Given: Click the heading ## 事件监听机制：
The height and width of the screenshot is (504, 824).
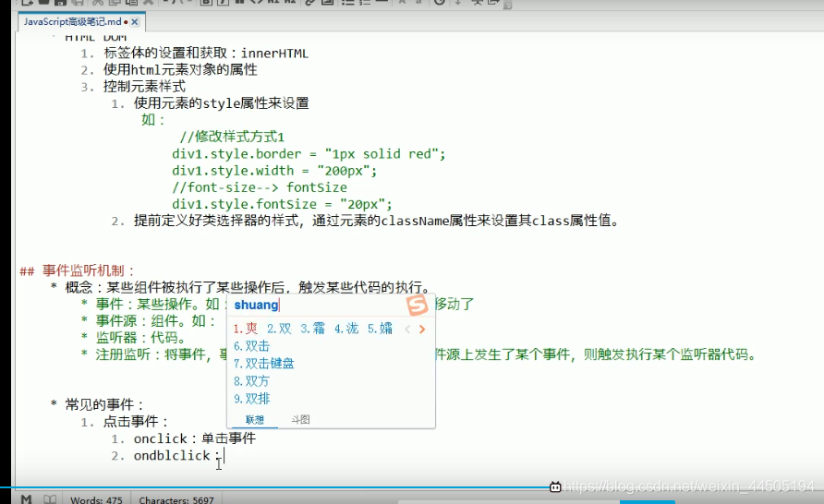Looking at the screenshot, I should (78, 270).
